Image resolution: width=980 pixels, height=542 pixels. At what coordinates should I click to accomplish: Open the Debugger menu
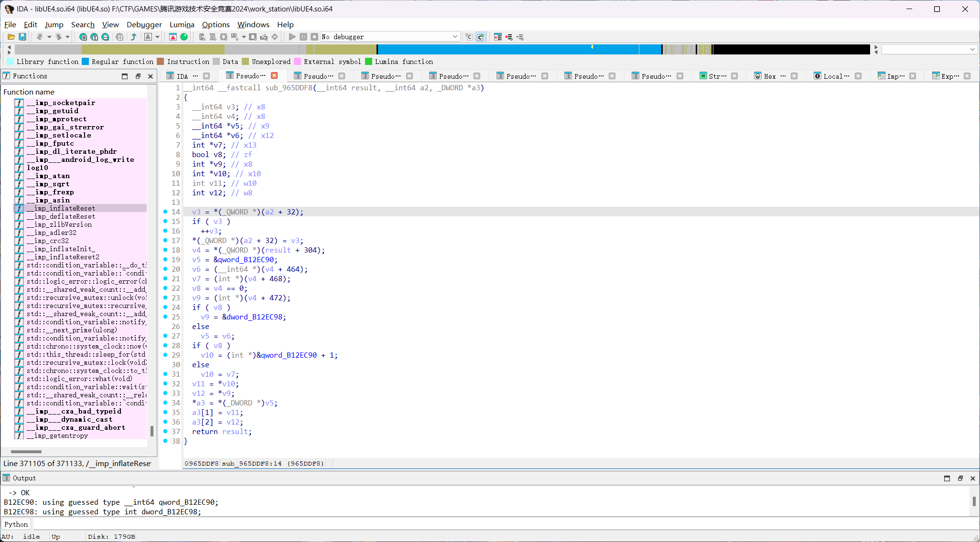pos(144,24)
